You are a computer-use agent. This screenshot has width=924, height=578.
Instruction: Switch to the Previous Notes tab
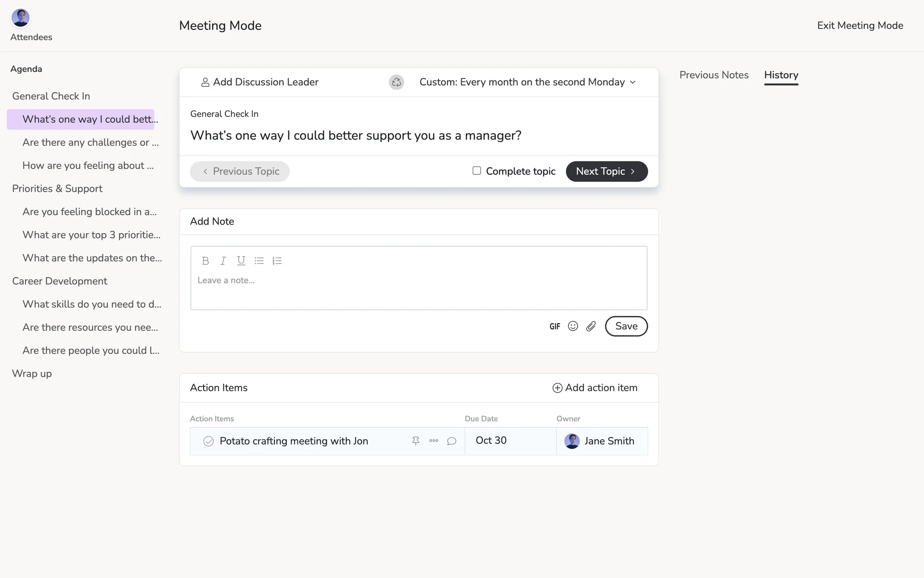[x=714, y=75]
